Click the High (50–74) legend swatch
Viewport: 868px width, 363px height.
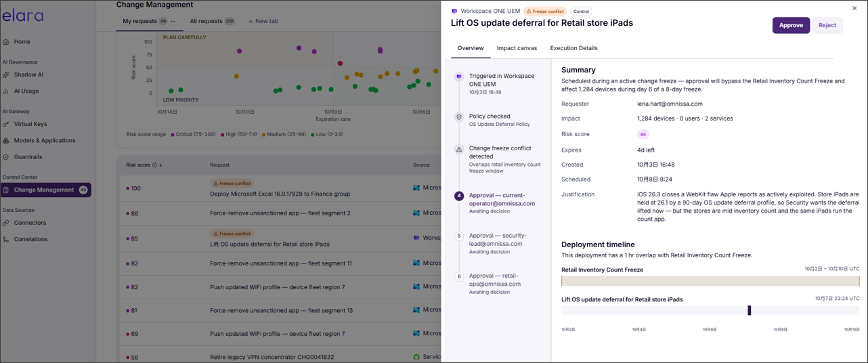[223, 135]
